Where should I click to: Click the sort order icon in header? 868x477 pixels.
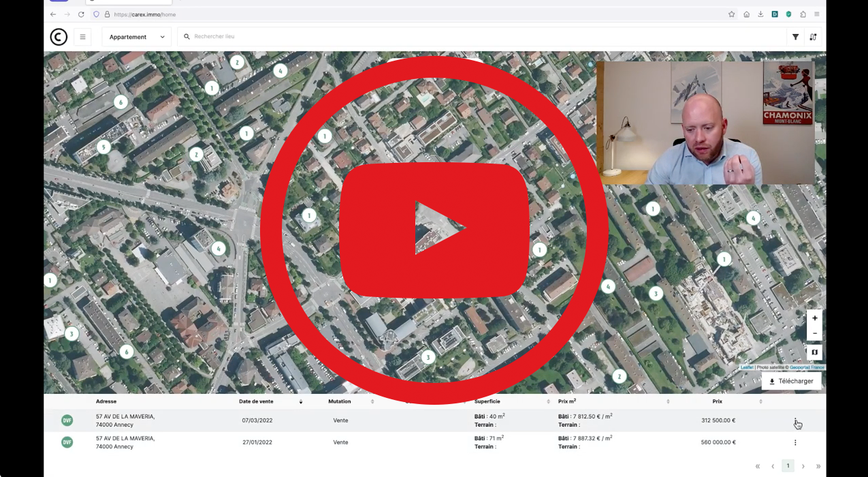click(x=813, y=37)
